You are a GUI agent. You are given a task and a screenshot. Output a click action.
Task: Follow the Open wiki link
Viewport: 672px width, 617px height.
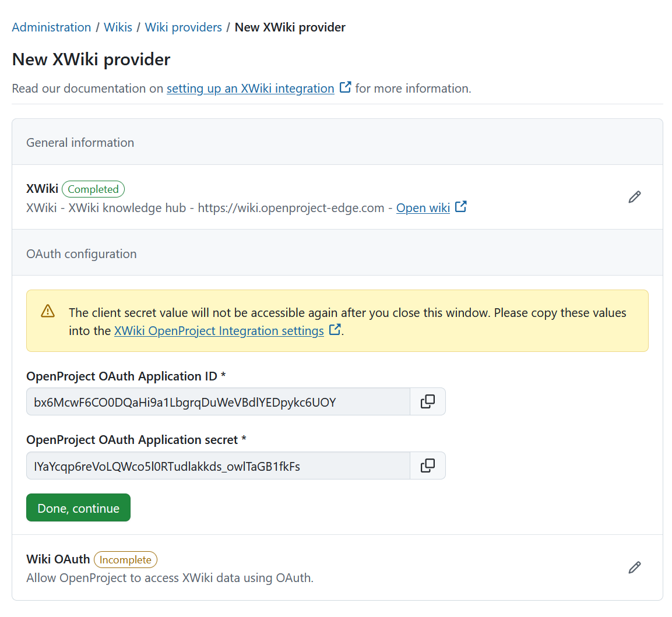pyautogui.click(x=423, y=208)
